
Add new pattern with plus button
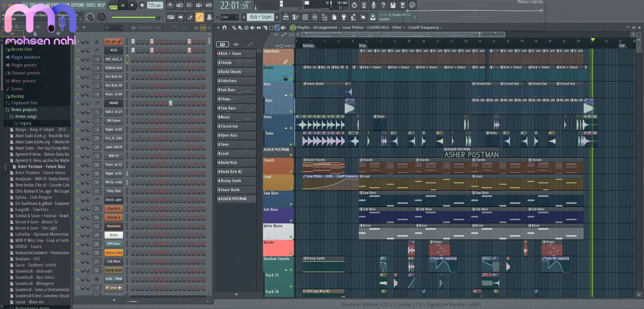277,17
